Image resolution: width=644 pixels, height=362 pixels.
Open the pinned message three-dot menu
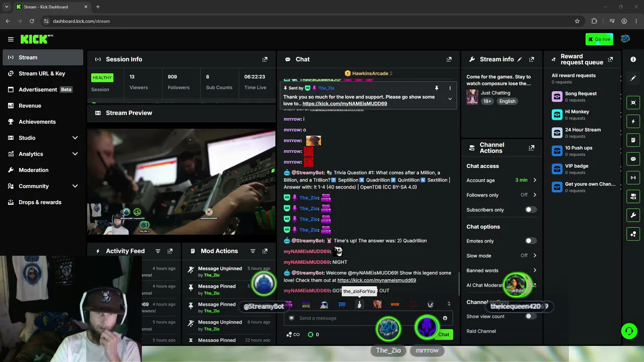(450, 88)
